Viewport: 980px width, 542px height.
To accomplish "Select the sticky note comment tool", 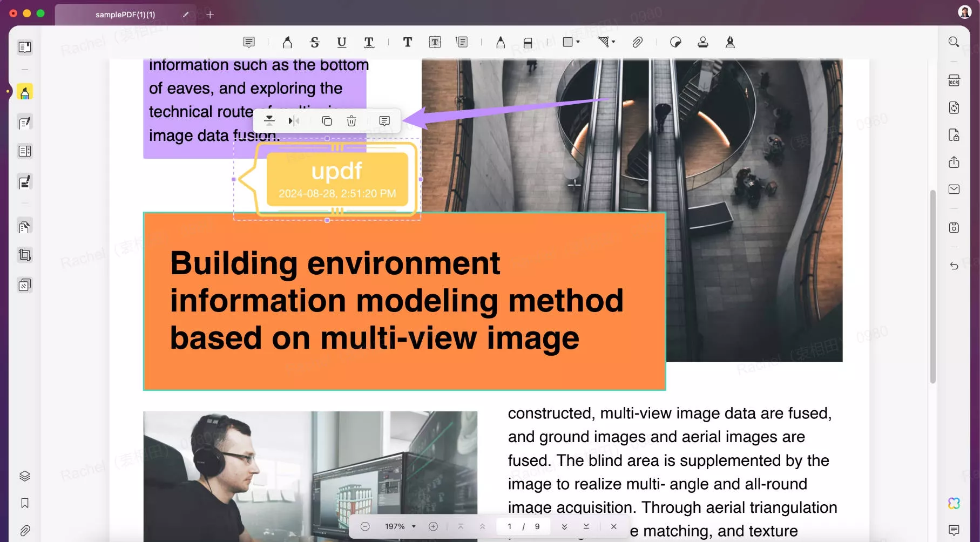I will [x=249, y=42].
